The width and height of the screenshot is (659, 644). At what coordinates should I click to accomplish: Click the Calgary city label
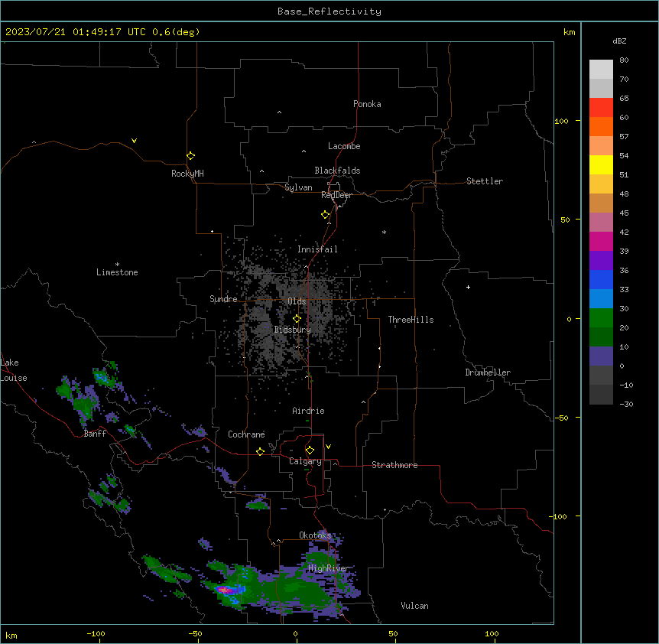305,461
